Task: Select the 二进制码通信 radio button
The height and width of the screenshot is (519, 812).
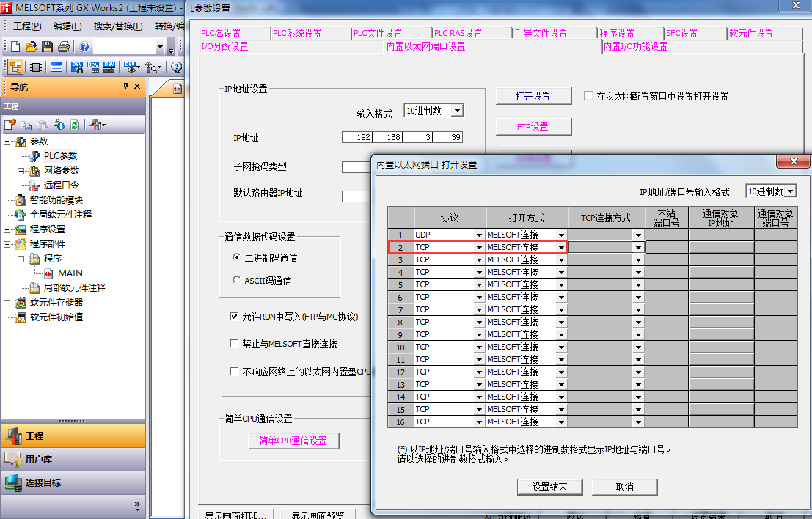Action: pyautogui.click(x=237, y=257)
